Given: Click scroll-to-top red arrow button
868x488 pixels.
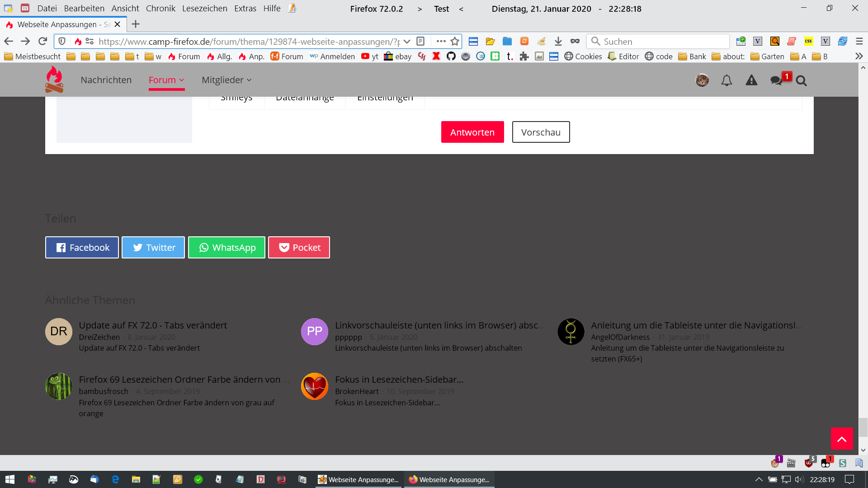Looking at the screenshot, I should click(842, 438).
